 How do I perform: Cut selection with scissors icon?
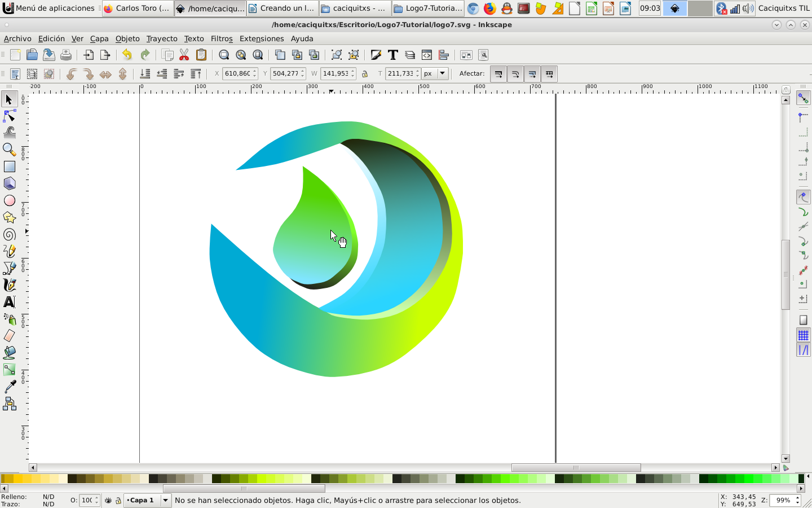click(184, 55)
